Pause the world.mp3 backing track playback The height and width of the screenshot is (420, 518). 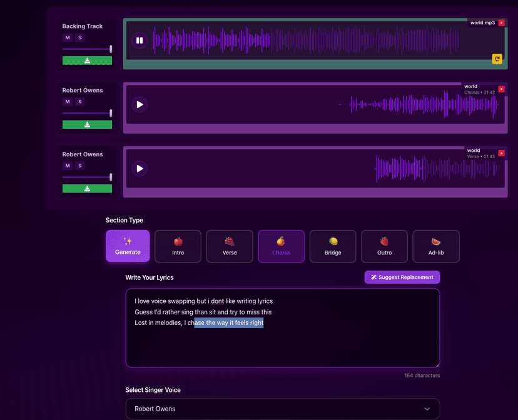click(x=139, y=40)
